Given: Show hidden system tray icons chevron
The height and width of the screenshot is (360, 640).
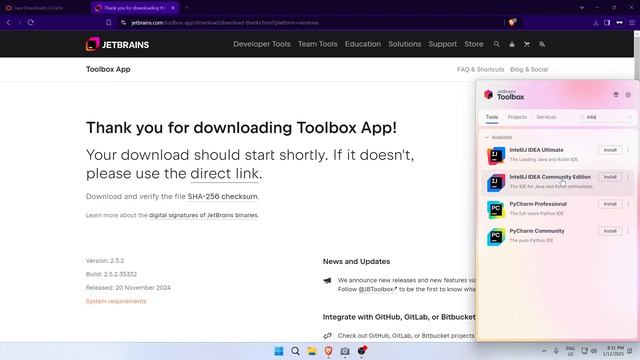Looking at the screenshot, I should [544, 351].
